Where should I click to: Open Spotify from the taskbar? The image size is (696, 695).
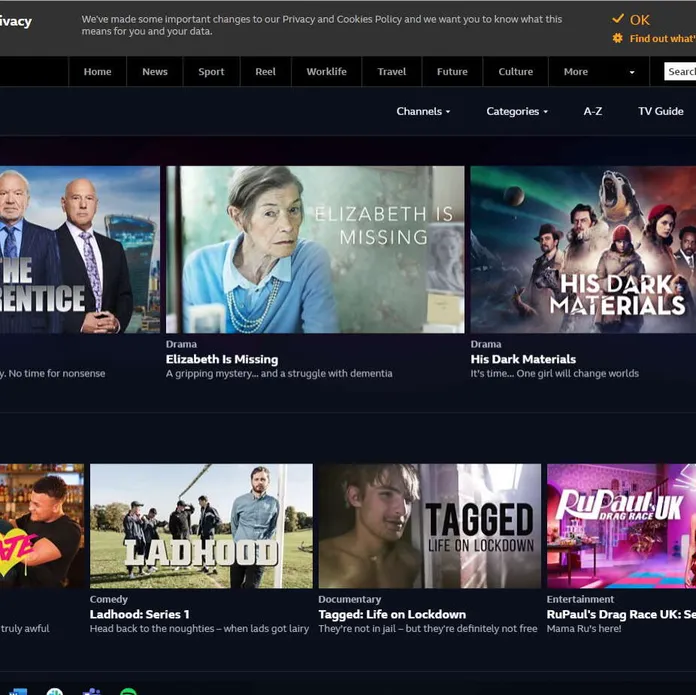(128, 692)
